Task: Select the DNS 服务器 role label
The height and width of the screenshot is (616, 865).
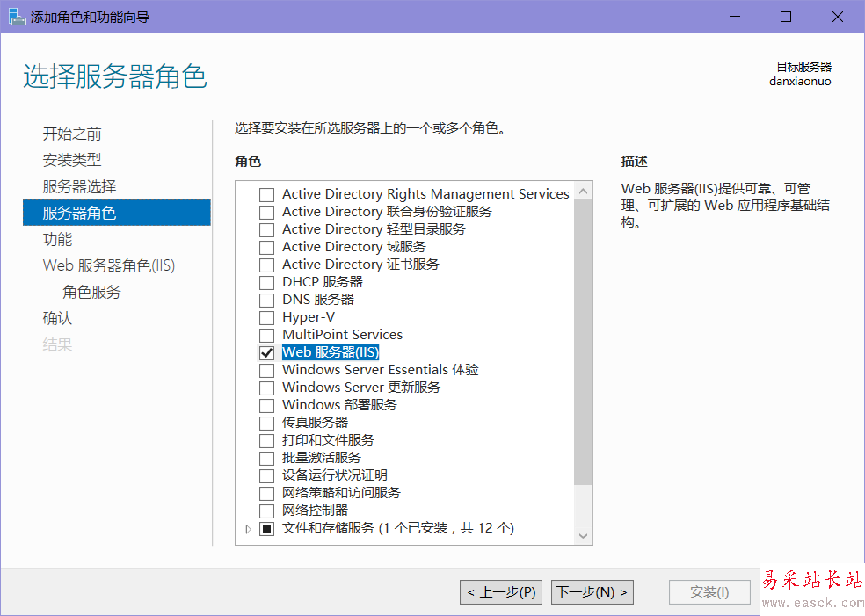Action: 317,300
